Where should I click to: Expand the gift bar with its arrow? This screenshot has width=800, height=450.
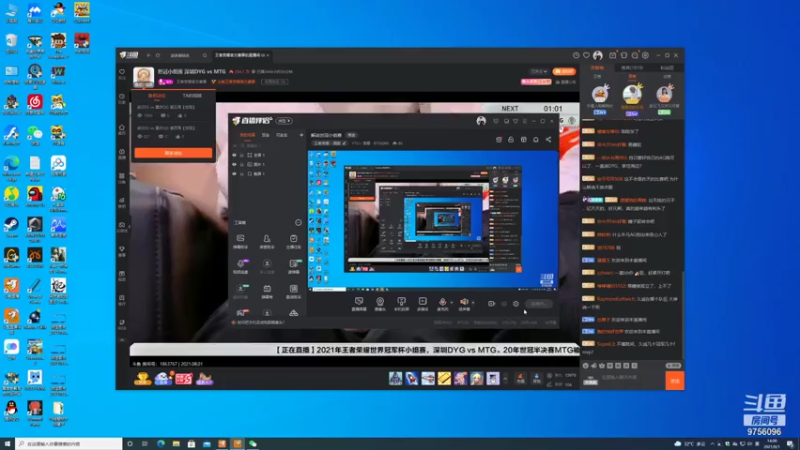point(506,379)
